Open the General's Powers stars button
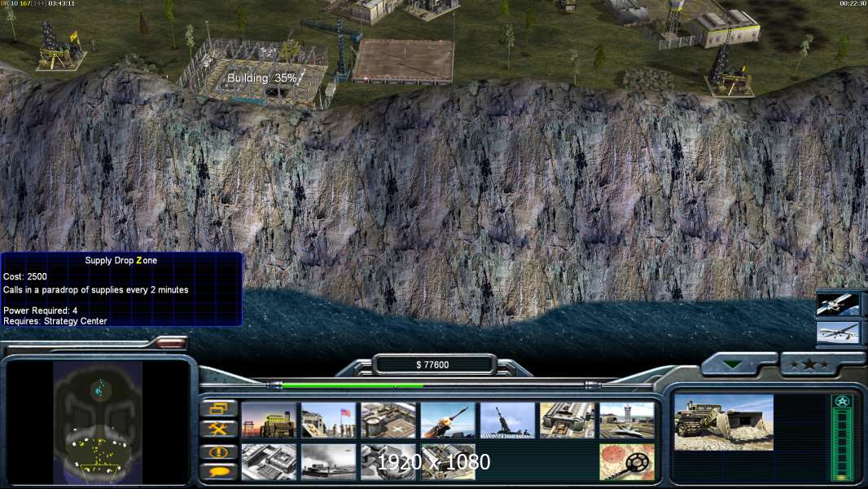This screenshot has width=868, height=489. click(809, 364)
